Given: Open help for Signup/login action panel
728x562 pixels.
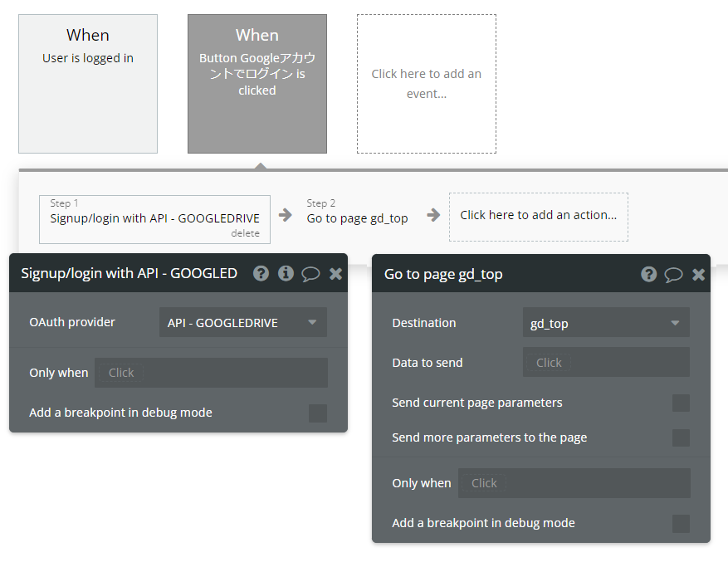Looking at the screenshot, I should tap(261, 274).
